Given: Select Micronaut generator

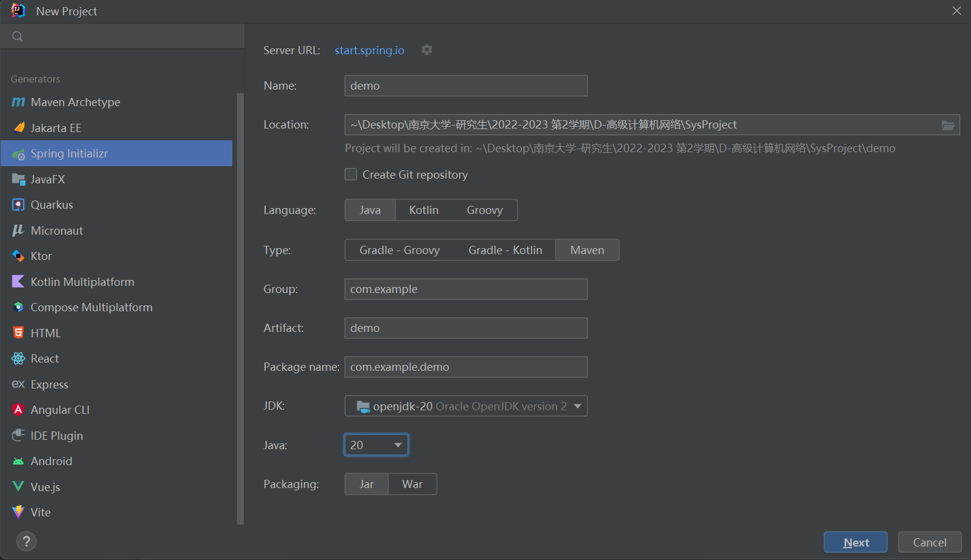Looking at the screenshot, I should tap(117, 230).
